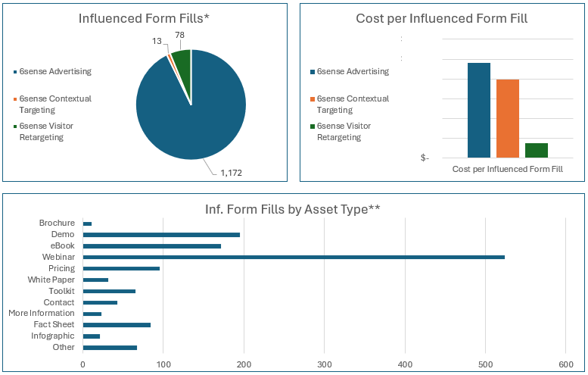588x375 pixels.
Task: Click the 'Fact Sheet' axis label
Action: (54, 324)
